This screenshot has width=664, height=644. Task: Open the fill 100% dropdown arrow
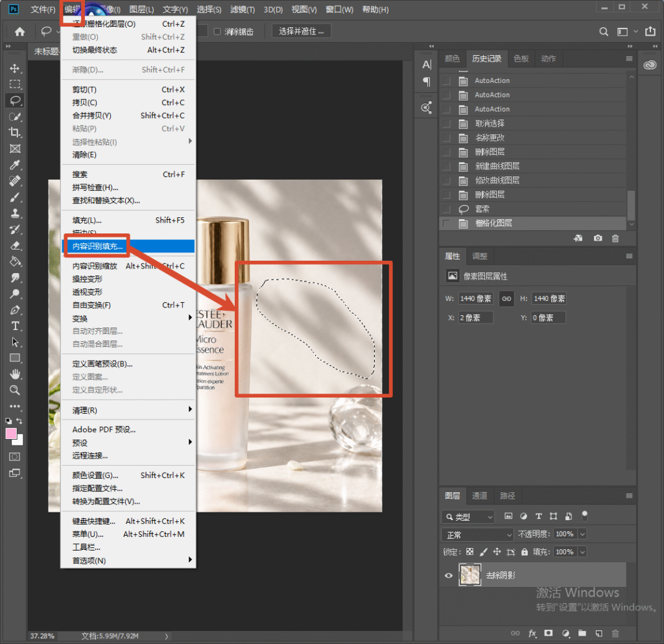click(x=582, y=552)
